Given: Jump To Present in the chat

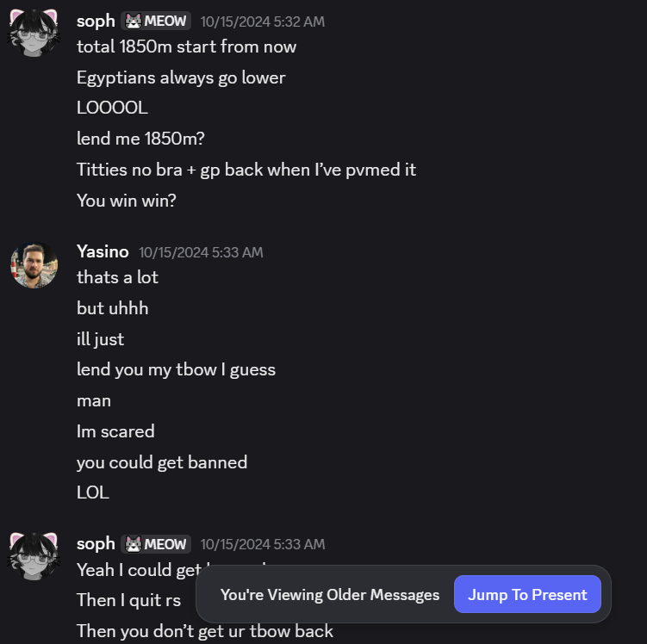Looking at the screenshot, I should (527, 595).
